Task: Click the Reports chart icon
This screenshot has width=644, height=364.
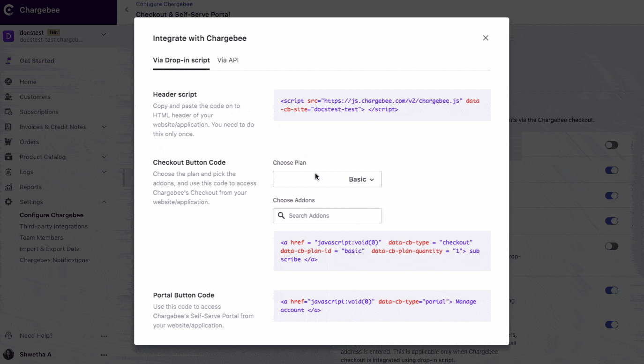Action: pyautogui.click(x=8, y=187)
